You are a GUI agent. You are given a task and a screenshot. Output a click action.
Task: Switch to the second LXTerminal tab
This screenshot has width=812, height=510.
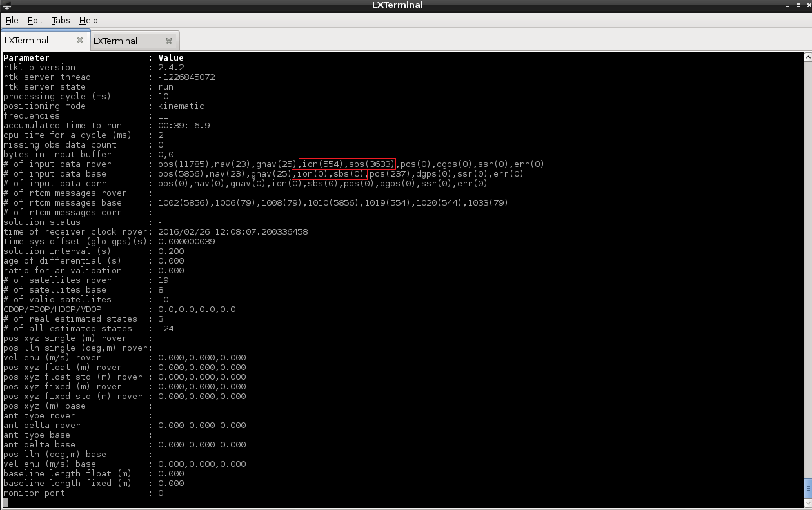click(115, 41)
